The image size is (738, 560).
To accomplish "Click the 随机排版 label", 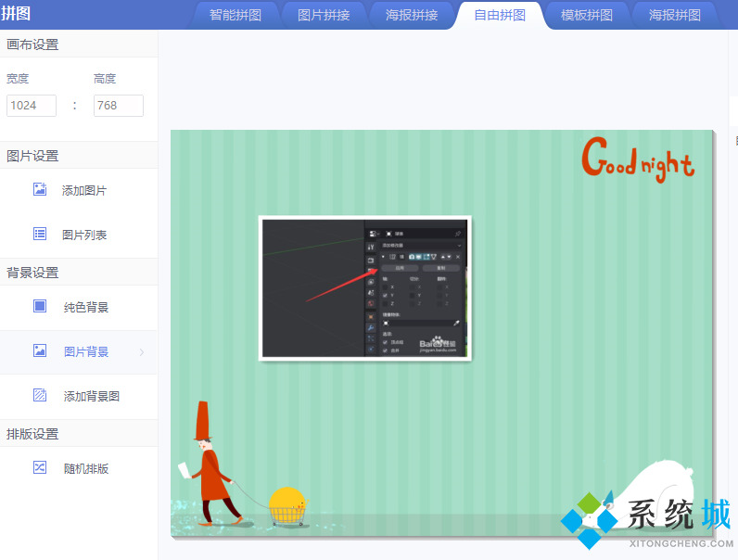I will coord(86,468).
